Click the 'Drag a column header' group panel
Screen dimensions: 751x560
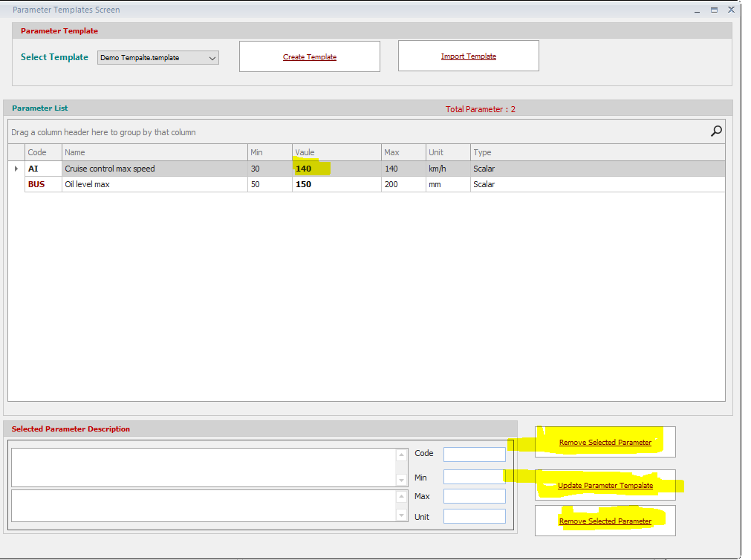366,131
